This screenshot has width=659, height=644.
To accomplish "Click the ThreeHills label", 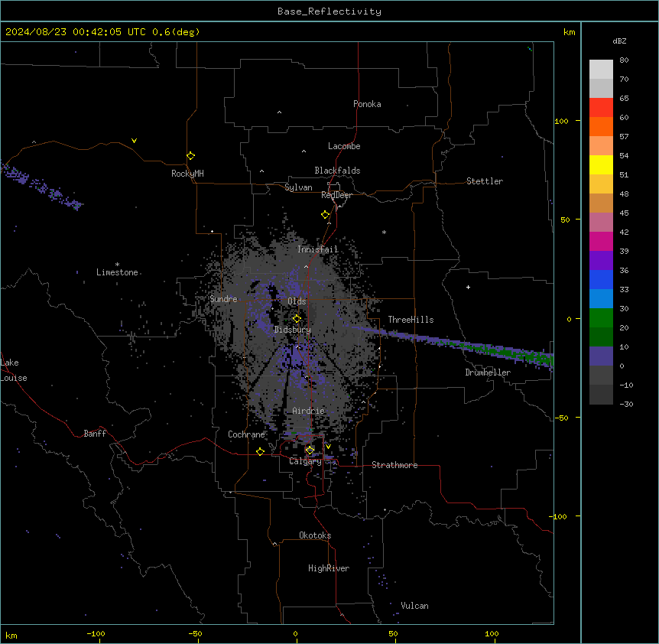I will [x=411, y=320].
